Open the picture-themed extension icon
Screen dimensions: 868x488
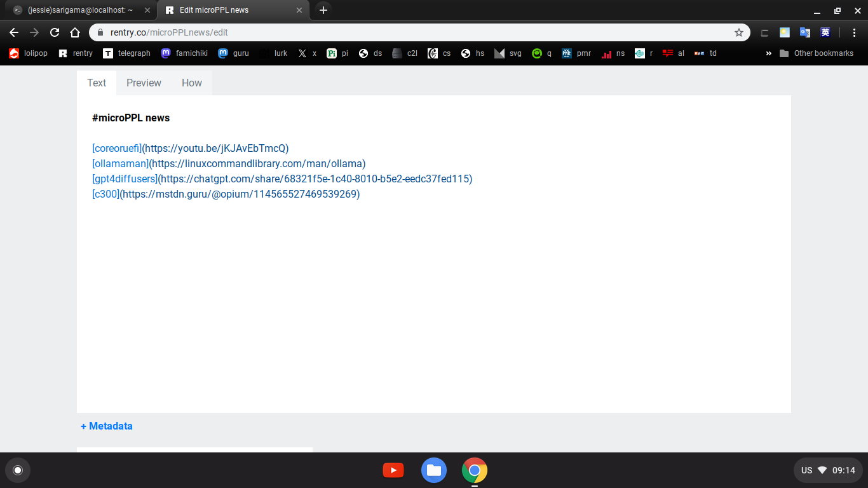pos(785,32)
